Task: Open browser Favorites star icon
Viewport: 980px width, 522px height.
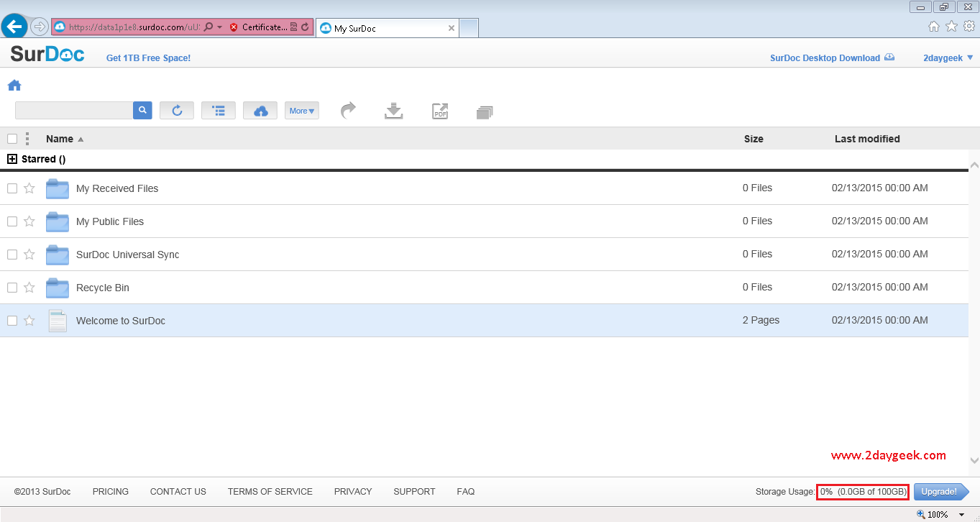Action: tap(951, 27)
